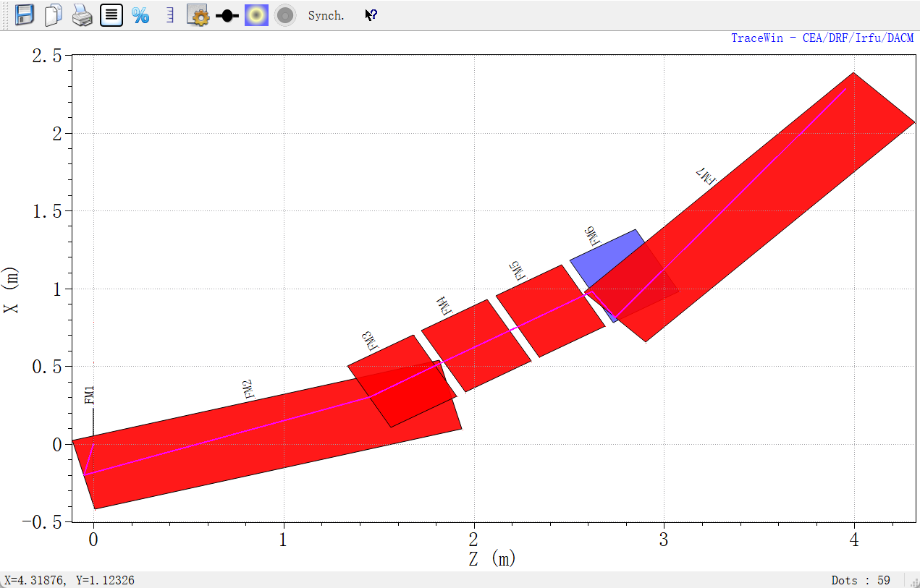Click the Print icon
The height and width of the screenshot is (588, 920).
(82, 15)
